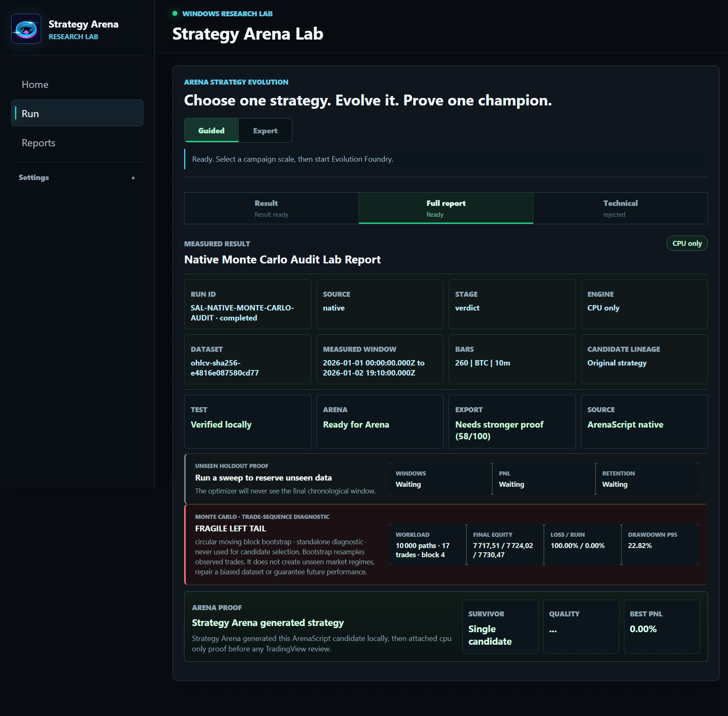Screen dimensions: 728x716
Task: Click the LOSS / RUIN 100.00% cell
Action: click(x=583, y=545)
